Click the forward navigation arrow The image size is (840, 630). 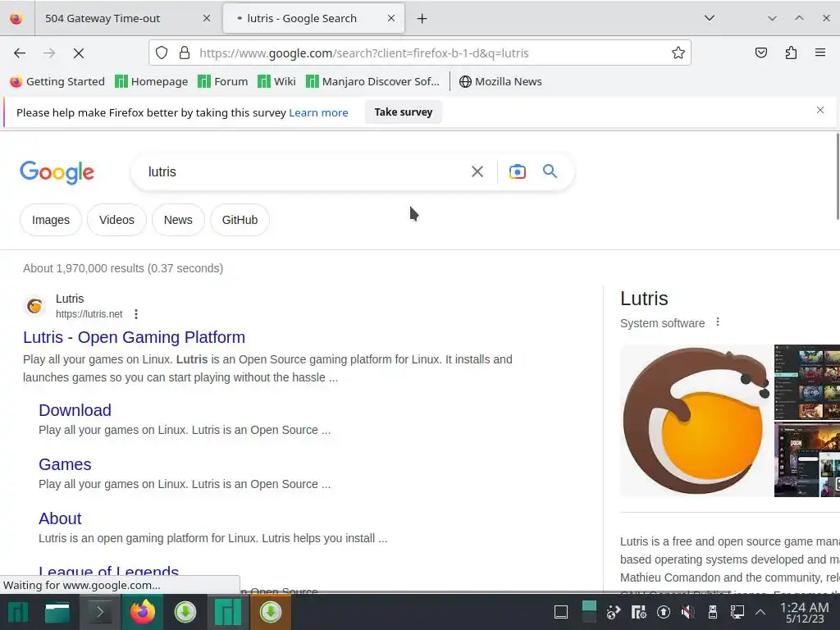[49, 53]
